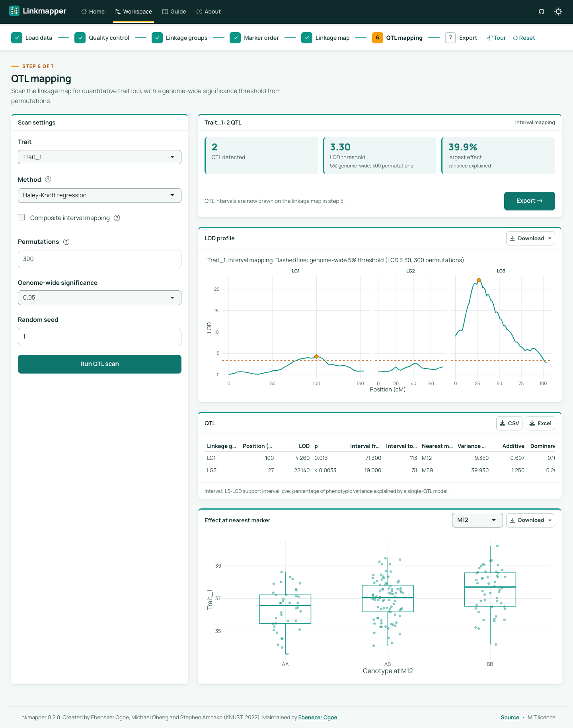Open the Genome-wide significance dropdown
The height and width of the screenshot is (728, 573).
point(99,298)
